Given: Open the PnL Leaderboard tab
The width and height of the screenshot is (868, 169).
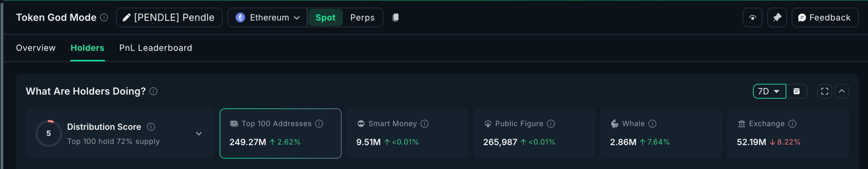Looking at the screenshot, I should point(156,48).
